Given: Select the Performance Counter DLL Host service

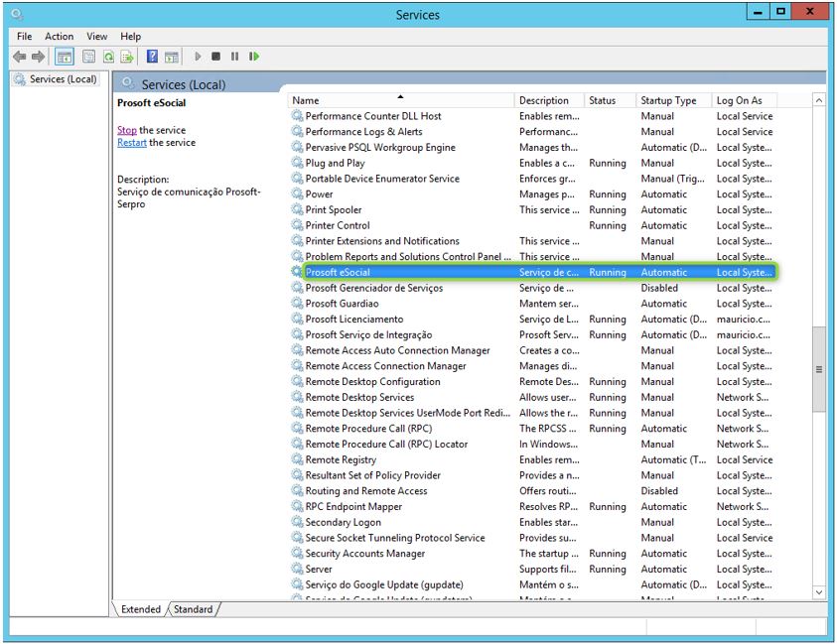Looking at the screenshot, I should coord(532,116).
